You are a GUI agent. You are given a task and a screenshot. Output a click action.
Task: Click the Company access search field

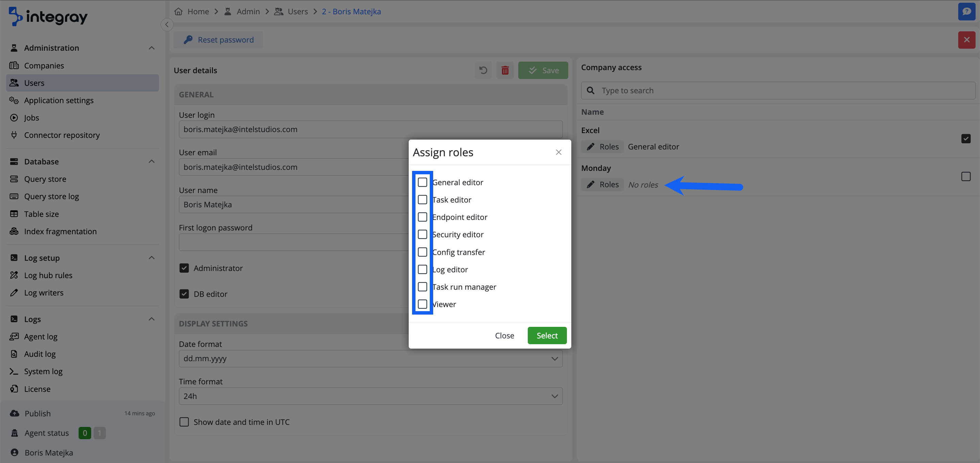pos(778,91)
